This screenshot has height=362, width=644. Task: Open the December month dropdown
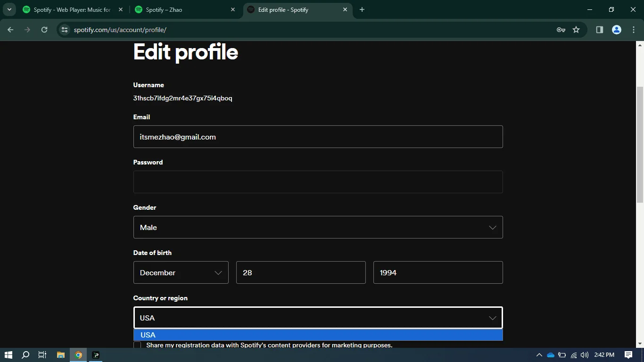pos(181,272)
